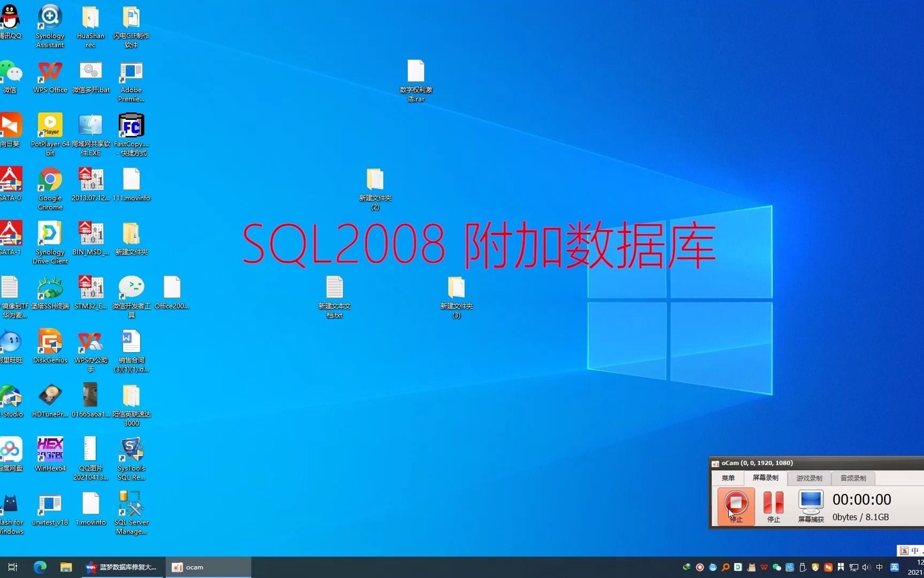Click the network tray icon

tap(853, 567)
